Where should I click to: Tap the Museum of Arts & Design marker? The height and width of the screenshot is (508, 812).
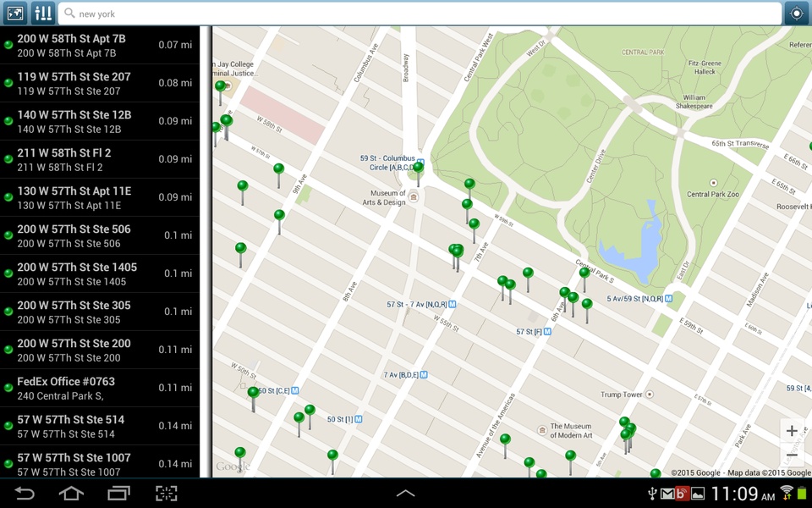click(x=414, y=197)
